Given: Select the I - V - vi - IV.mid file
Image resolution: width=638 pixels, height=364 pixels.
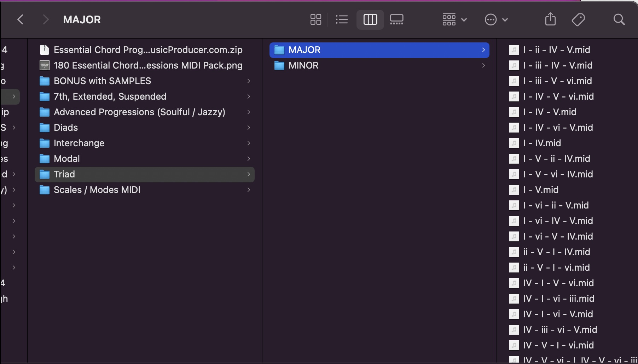Looking at the screenshot, I should click(x=558, y=174).
